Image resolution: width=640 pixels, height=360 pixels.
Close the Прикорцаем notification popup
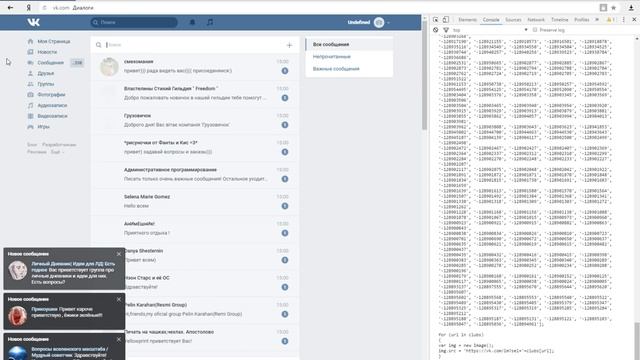pos(119,299)
